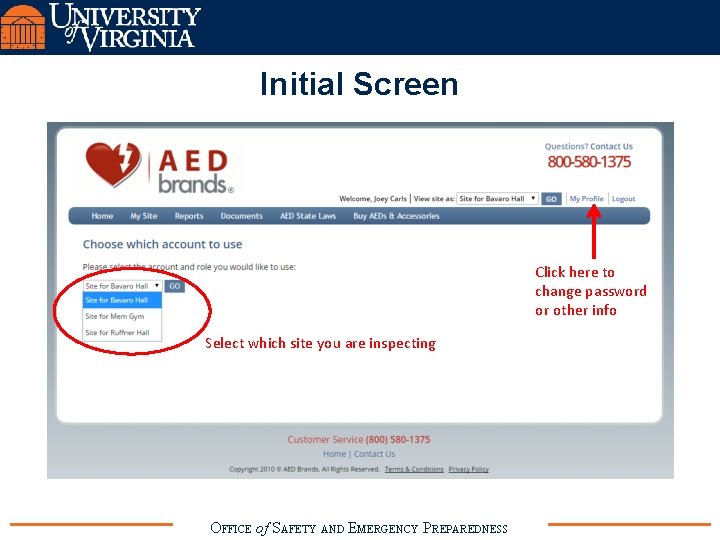
Task: Select 'Site for Bavaro Hall' list option
Action: 122,300
